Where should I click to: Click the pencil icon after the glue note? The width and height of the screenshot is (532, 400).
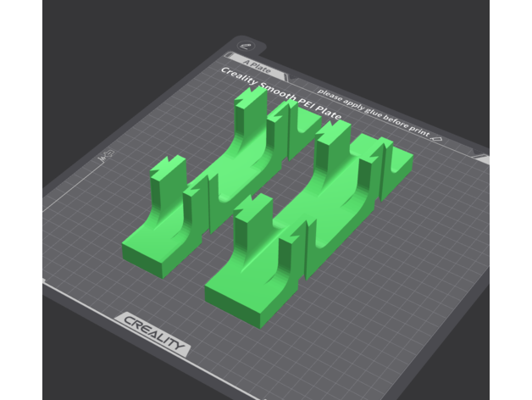coord(437,136)
